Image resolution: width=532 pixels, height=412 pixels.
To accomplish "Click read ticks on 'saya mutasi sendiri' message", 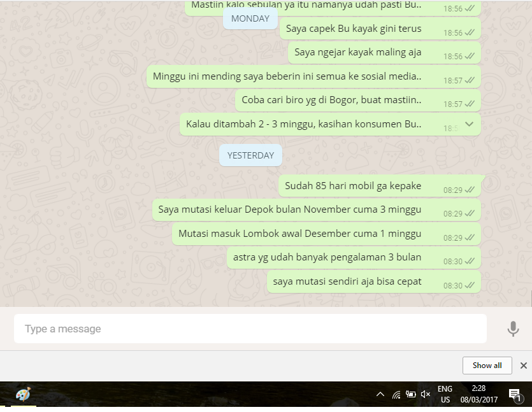I will click(x=470, y=286).
